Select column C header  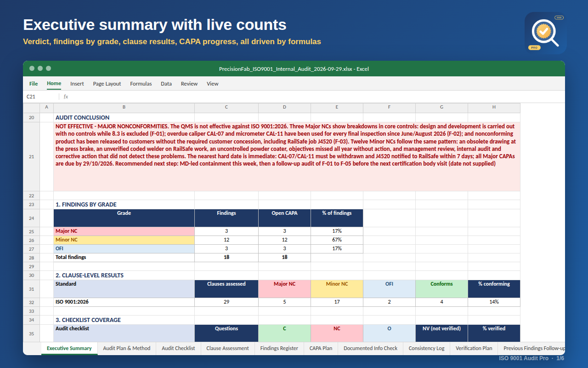pyautogui.click(x=226, y=107)
